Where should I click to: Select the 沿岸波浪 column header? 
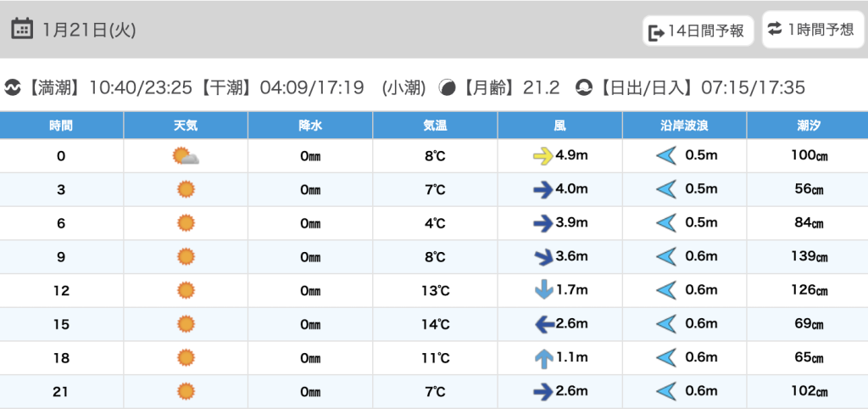pyautogui.click(x=684, y=126)
